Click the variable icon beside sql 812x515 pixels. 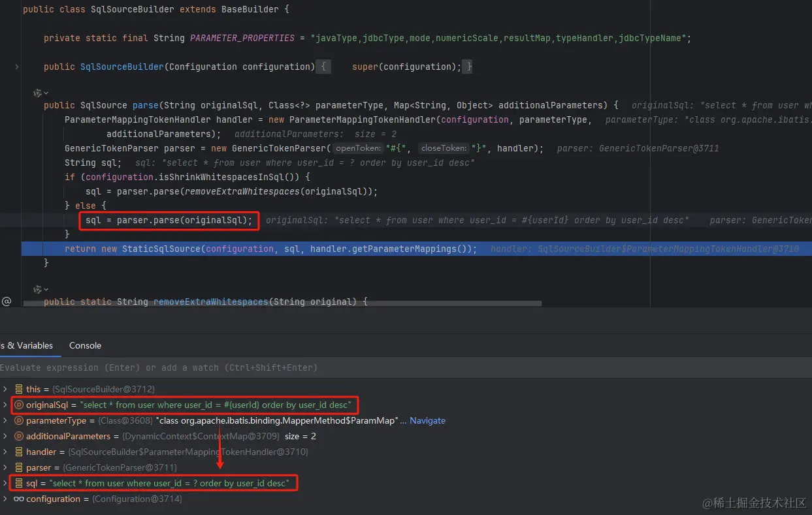[19, 483]
